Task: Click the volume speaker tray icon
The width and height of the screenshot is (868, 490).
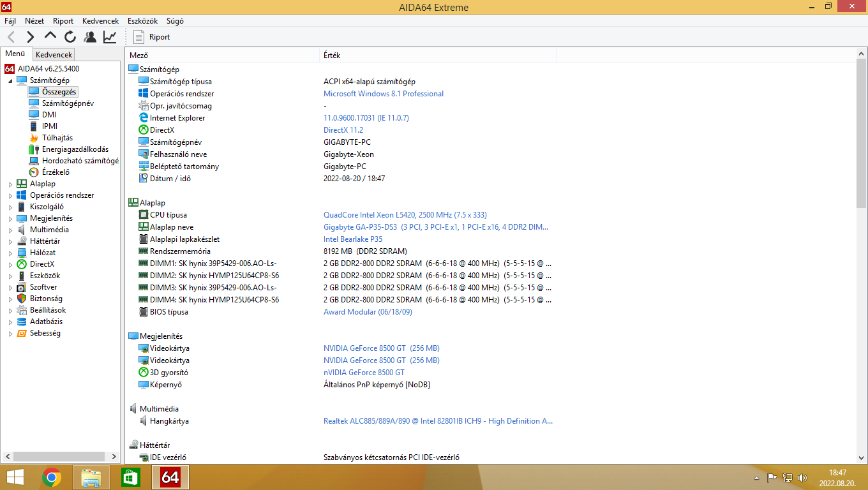Action: click(802, 478)
